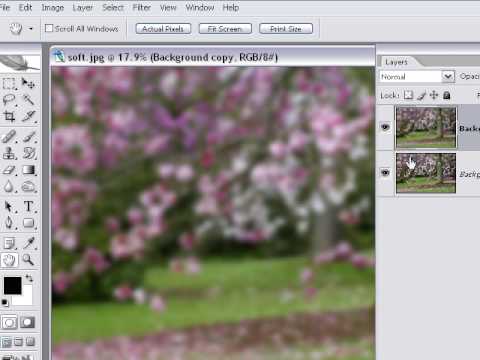Select the Move tool

tap(29, 83)
